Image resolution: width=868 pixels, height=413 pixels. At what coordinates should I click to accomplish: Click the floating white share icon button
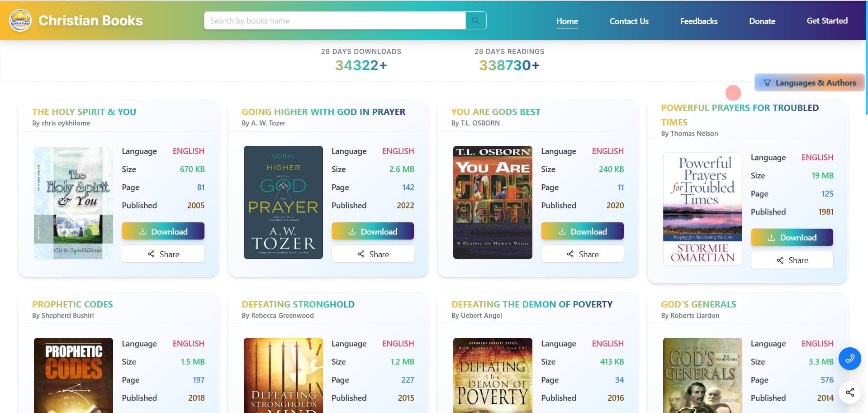tap(849, 392)
